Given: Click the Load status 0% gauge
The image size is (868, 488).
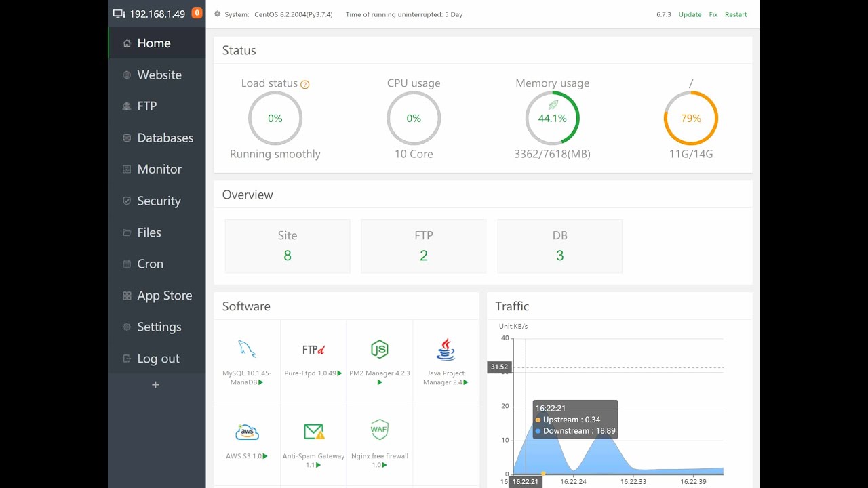Looking at the screenshot, I should click(x=275, y=118).
